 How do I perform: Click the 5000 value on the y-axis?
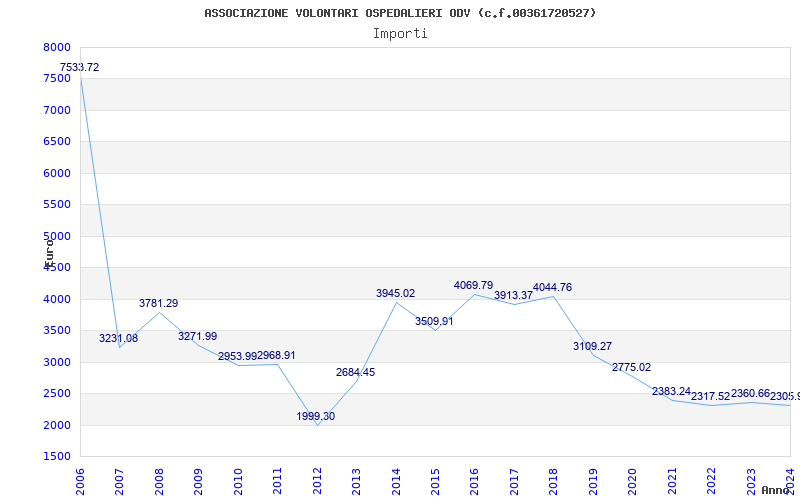click(x=56, y=236)
